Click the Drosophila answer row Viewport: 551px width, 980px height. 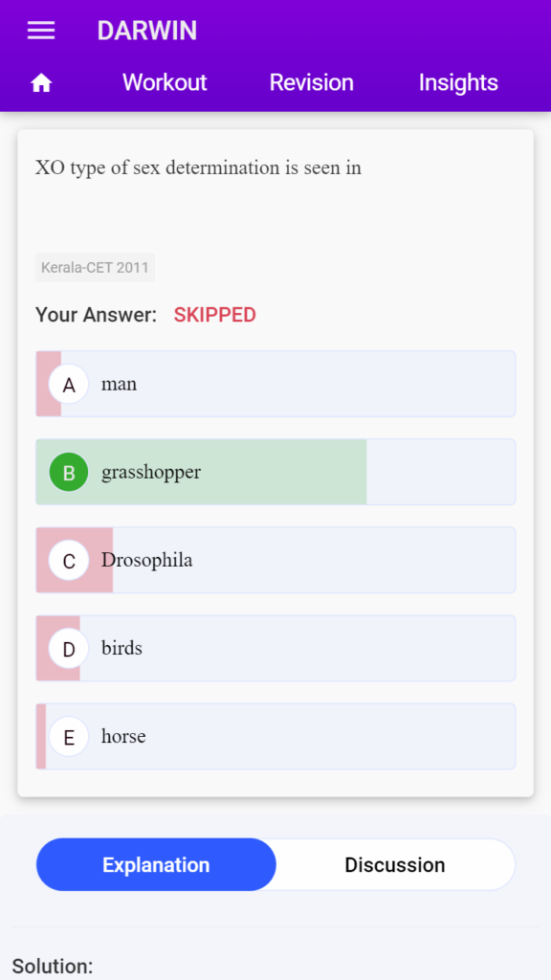click(x=275, y=560)
